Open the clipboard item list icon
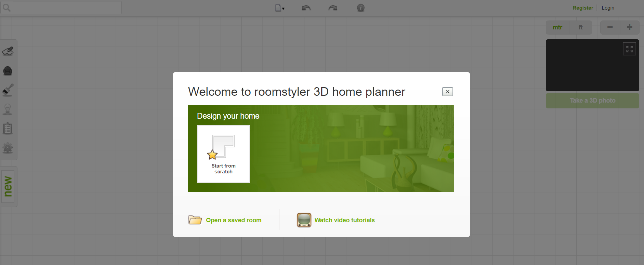This screenshot has width=644, height=265. click(x=8, y=129)
